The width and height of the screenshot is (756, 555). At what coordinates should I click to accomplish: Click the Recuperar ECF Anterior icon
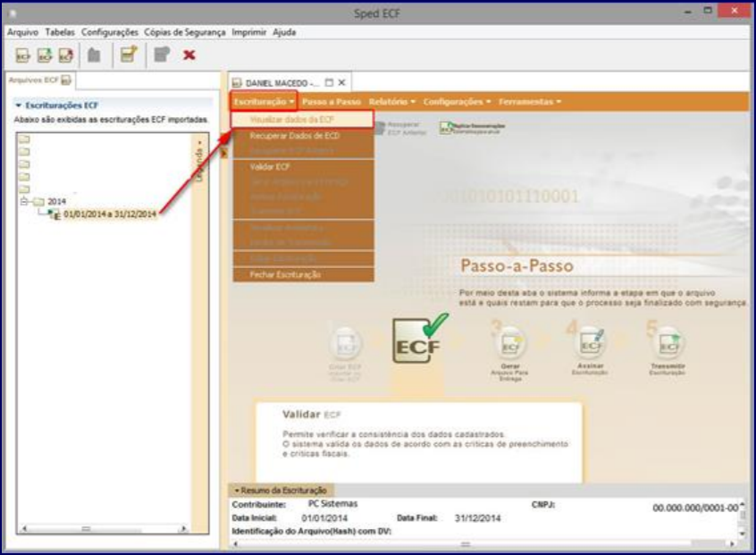tap(381, 129)
